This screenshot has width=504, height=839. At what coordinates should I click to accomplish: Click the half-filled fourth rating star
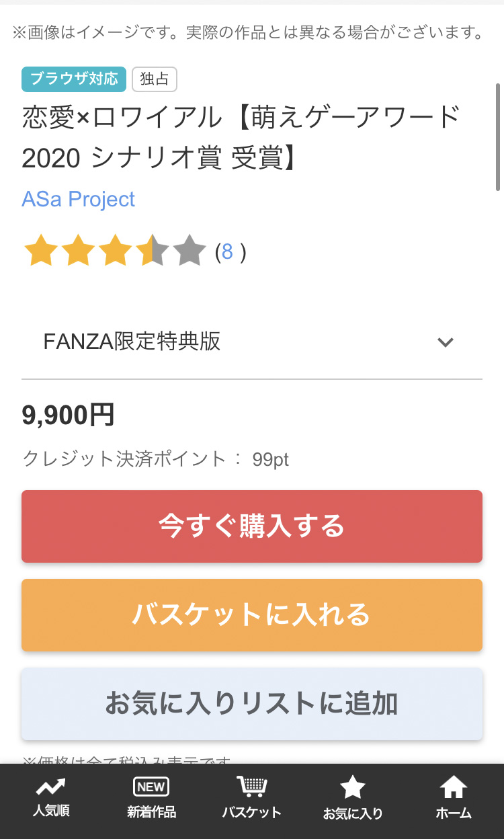[x=152, y=251]
